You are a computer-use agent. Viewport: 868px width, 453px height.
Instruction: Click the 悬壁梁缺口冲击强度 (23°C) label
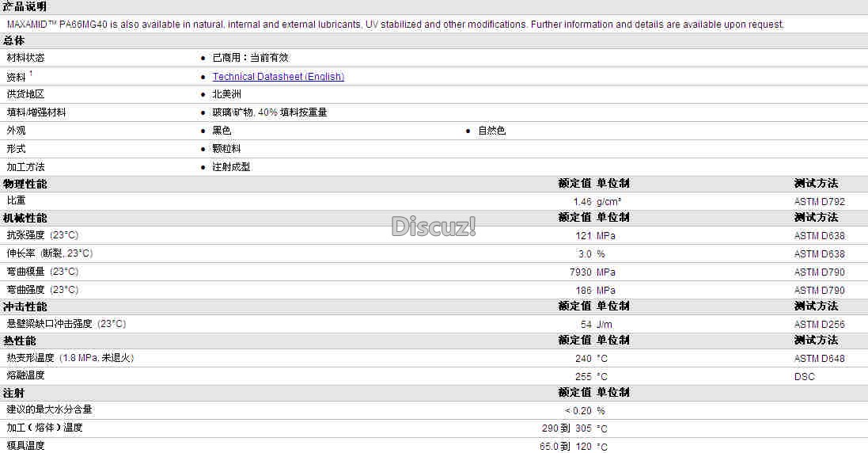[66, 324]
